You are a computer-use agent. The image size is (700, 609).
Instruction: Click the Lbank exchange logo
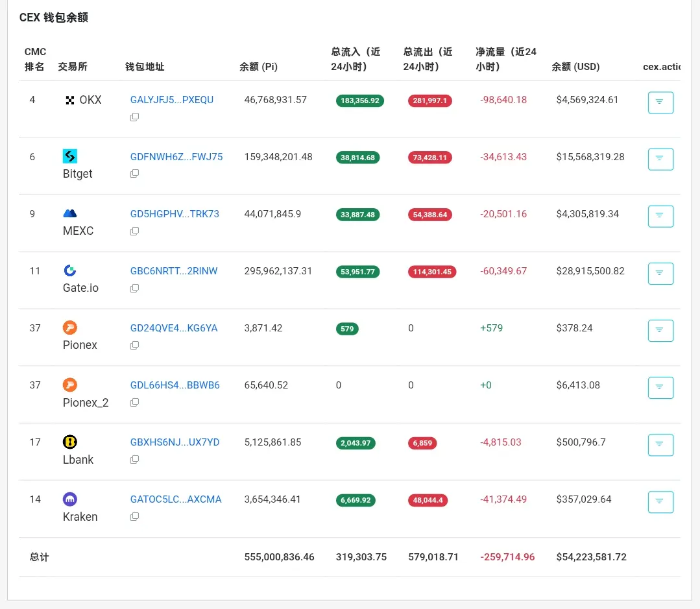coord(70,442)
